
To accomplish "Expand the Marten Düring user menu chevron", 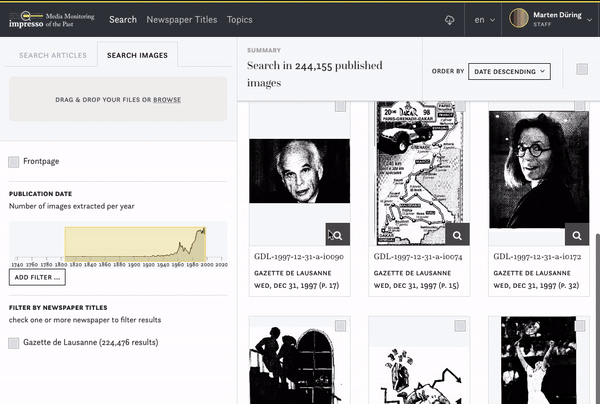I will [x=590, y=20].
